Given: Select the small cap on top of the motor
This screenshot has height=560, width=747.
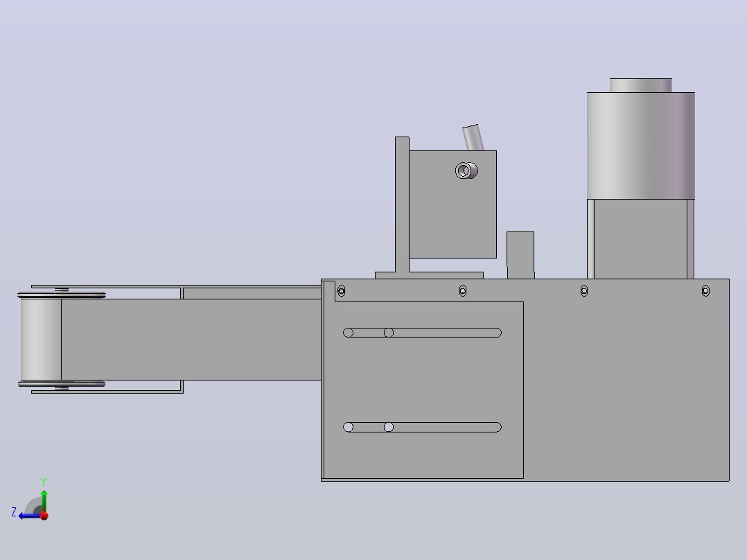Looking at the screenshot, I should pos(641,85).
